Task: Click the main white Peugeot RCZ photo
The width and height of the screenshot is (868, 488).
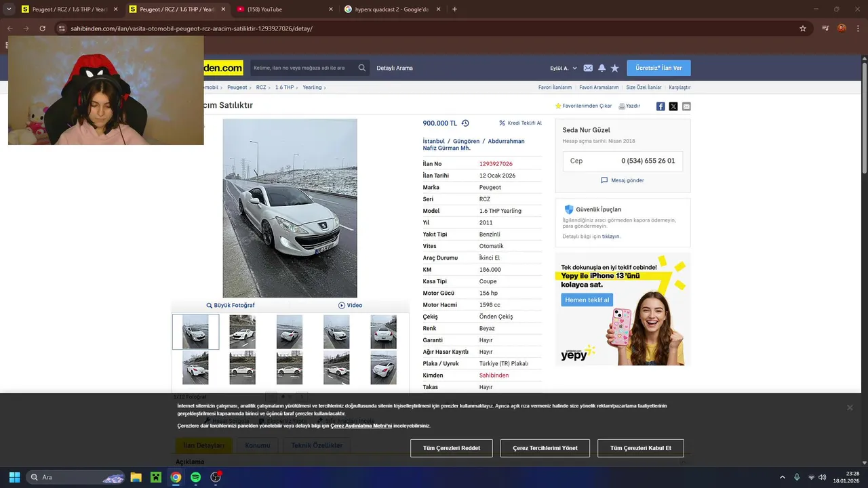Action: coord(290,208)
